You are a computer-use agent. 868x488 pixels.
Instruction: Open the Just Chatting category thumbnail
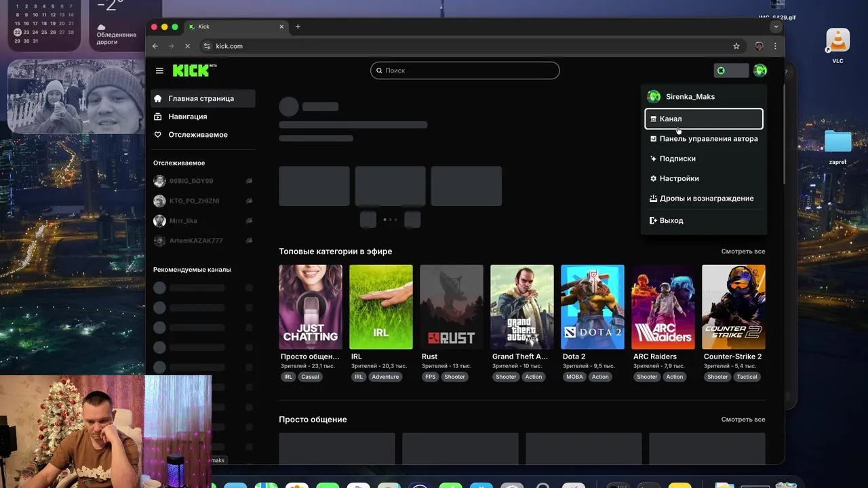[x=311, y=307]
